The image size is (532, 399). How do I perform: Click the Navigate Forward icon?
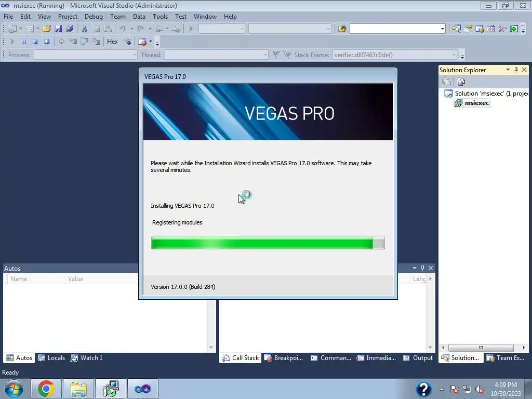click(176, 29)
